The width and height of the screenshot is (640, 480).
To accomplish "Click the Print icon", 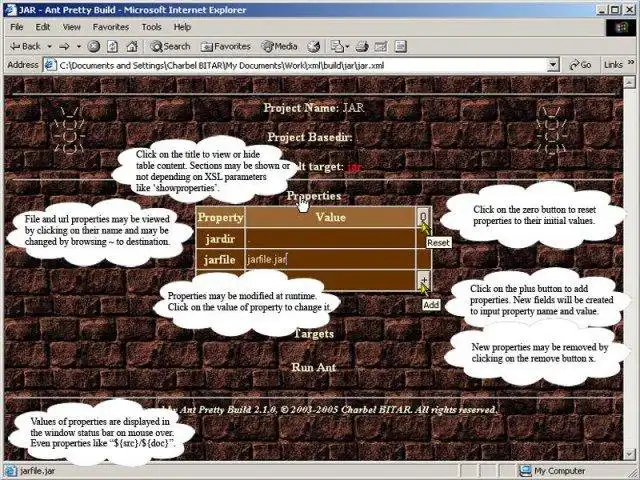I will click(362, 47).
